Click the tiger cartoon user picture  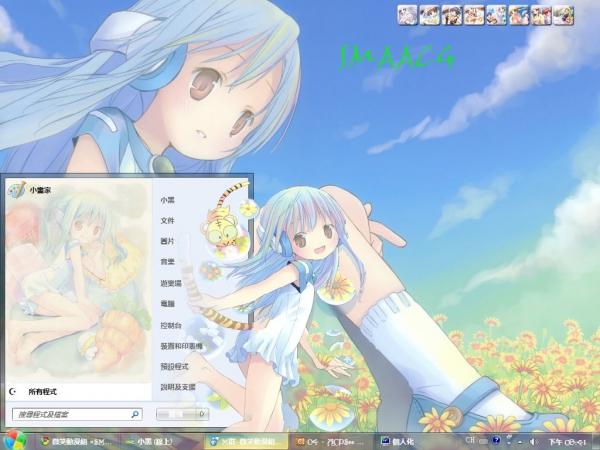click(224, 230)
